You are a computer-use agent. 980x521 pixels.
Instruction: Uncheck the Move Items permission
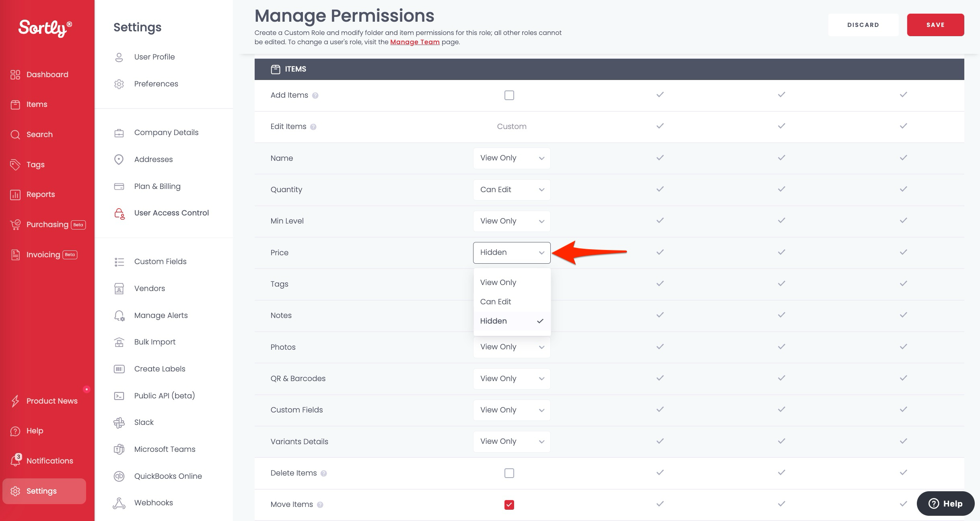[509, 505]
